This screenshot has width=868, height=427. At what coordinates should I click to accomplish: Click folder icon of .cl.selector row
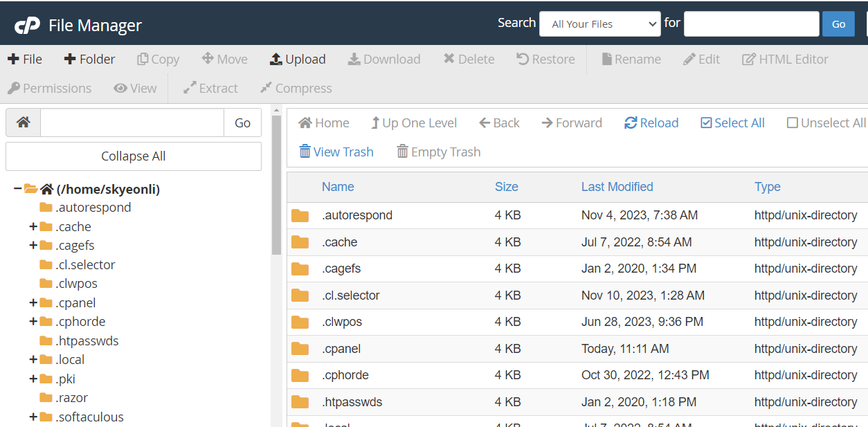tap(300, 296)
